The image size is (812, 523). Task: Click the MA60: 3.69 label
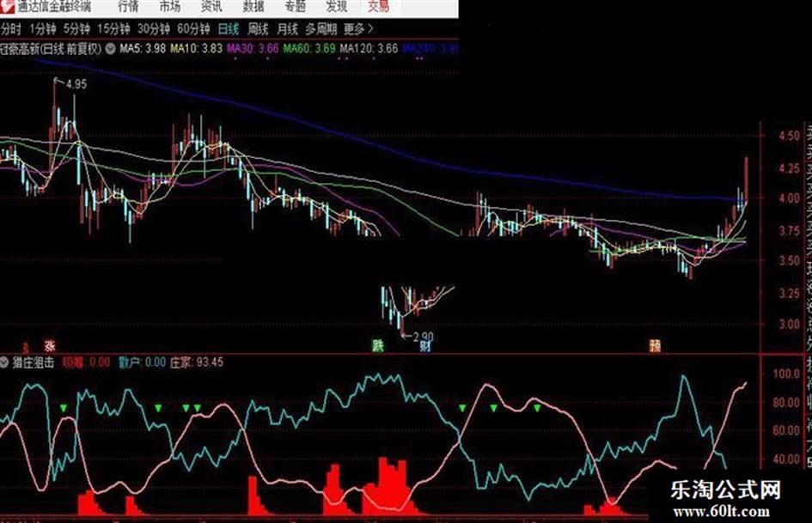click(309, 49)
